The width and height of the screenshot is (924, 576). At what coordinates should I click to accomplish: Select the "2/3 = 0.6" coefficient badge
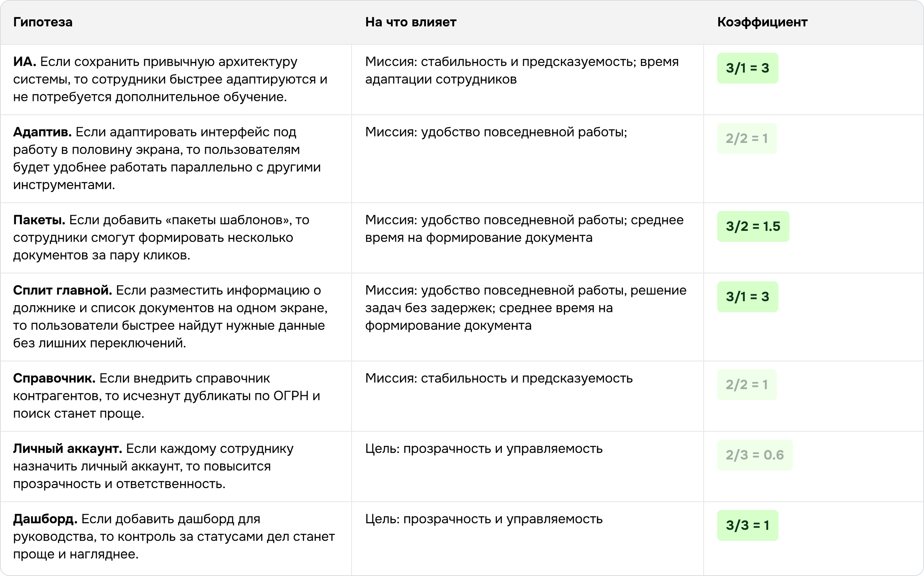[x=754, y=455]
